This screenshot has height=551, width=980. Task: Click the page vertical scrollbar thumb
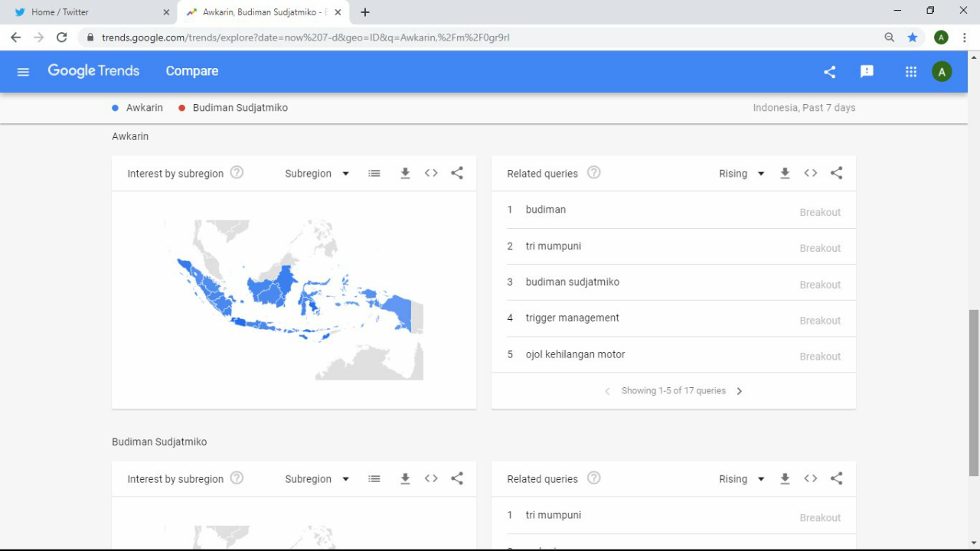(x=974, y=392)
